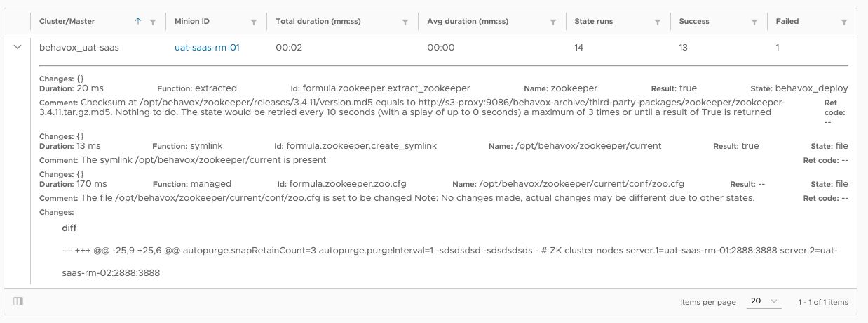The height and width of the screenshot is (323, 868).
Task: Open Items per page dropdown
Action: pos(764,301)
